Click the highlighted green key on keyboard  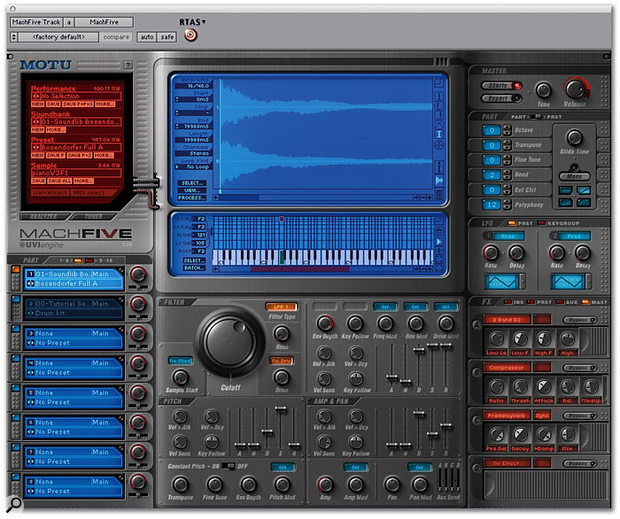[282, 257]
